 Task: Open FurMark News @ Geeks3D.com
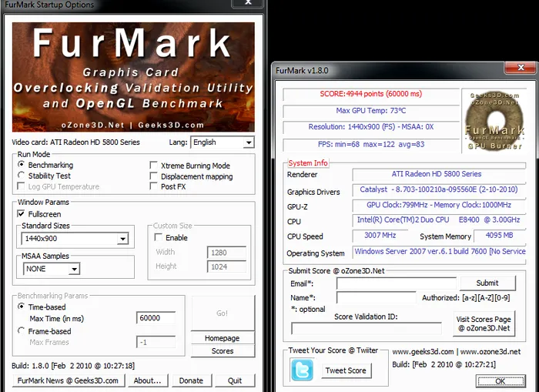(68, 380)
